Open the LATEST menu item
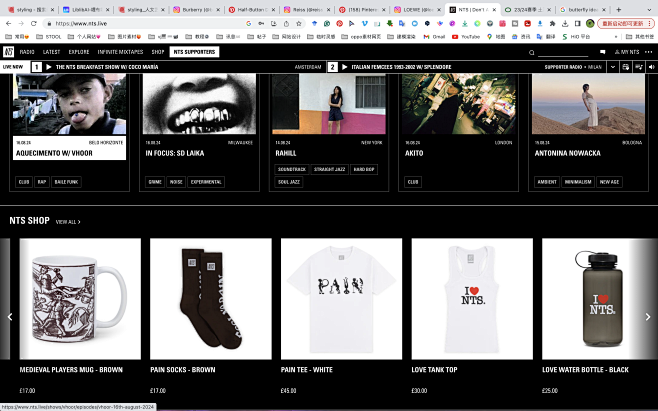Screen dimensions: 658x411 (51, 52)
